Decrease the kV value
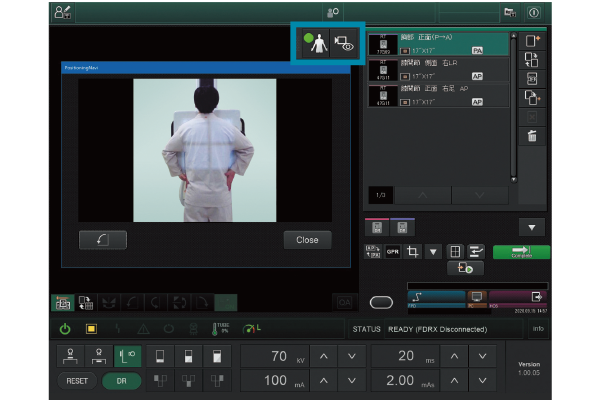Screen dimensions: 600x400 352,356
